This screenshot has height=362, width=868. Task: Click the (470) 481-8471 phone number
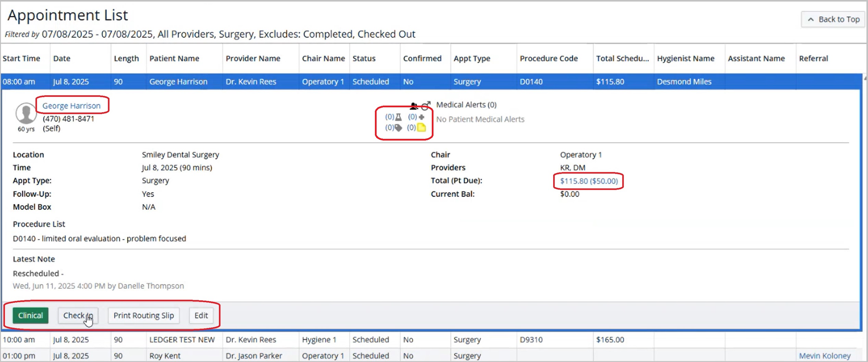point(68,119)
